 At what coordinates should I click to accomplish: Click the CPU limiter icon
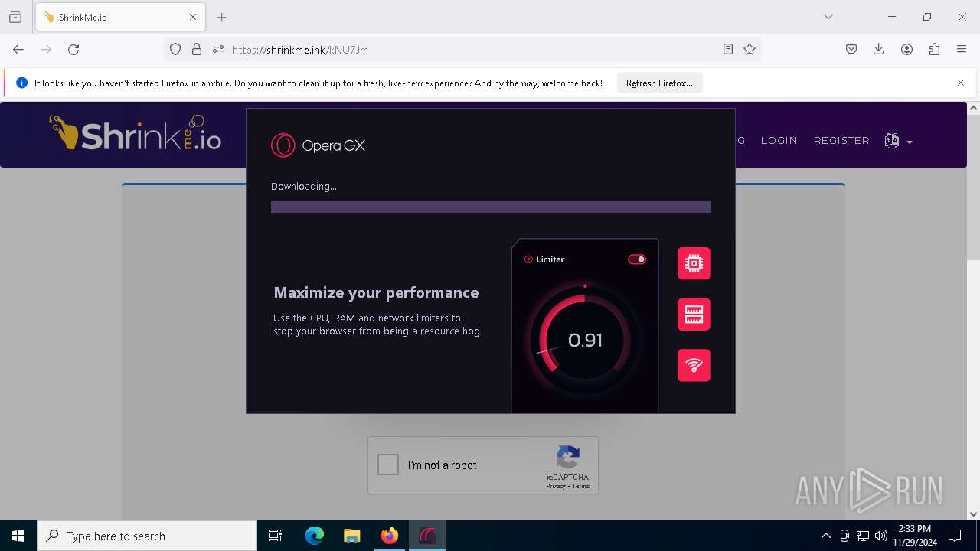[694, 263]
